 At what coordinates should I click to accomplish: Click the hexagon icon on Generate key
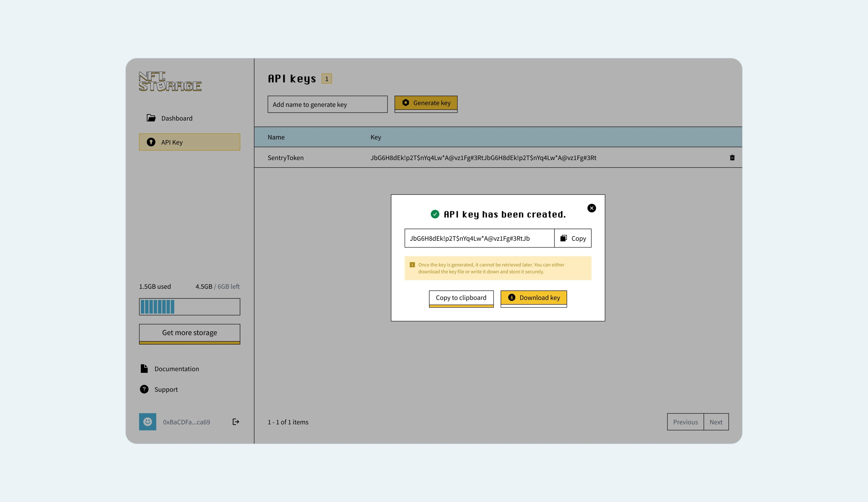(x=406, y=103)
